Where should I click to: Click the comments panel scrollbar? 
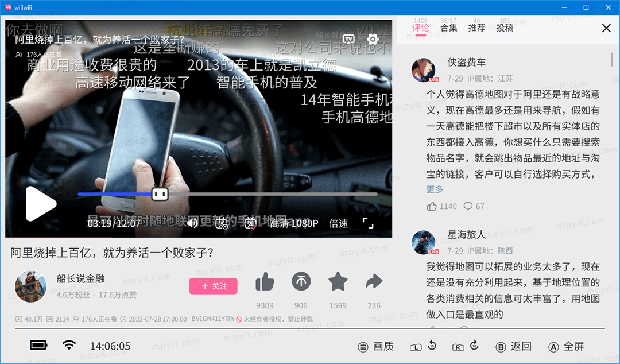(612, 59)
